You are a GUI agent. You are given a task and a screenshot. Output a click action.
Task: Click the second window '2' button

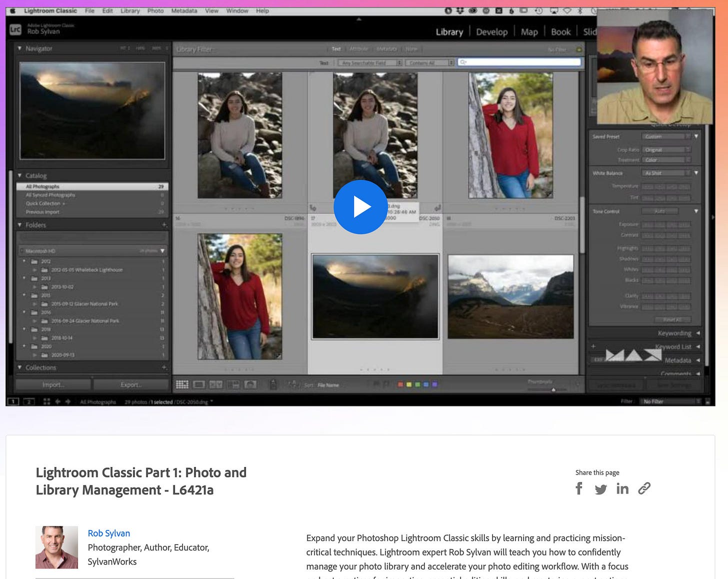[29, 401]
